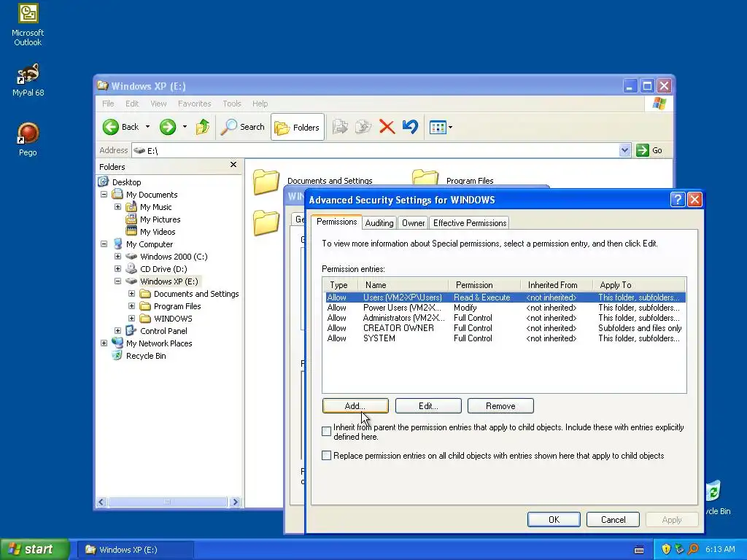Close the Folders pane with X
Viewport: 747px width, 560px height.
[233, 164]
